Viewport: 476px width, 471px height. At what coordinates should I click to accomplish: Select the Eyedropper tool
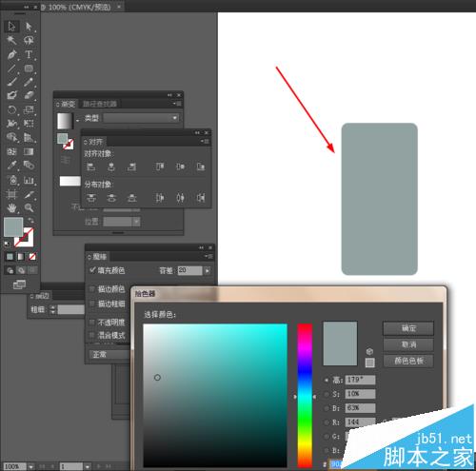11,165
